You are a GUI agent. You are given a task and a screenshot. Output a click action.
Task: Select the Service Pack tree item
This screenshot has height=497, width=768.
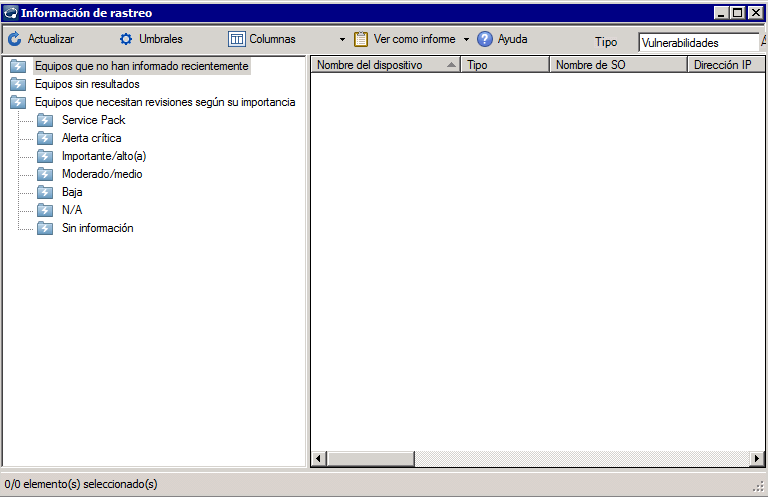click(x=94, y=120)
